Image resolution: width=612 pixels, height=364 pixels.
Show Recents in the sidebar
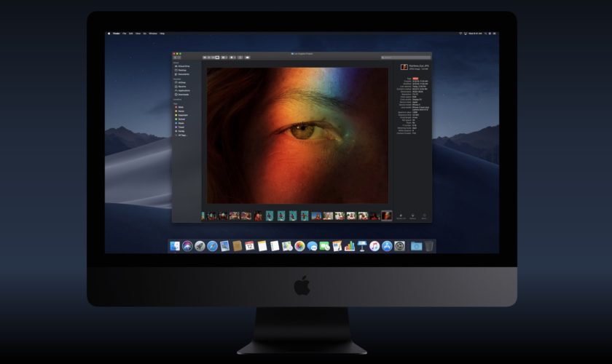click(x=181, y=87)
